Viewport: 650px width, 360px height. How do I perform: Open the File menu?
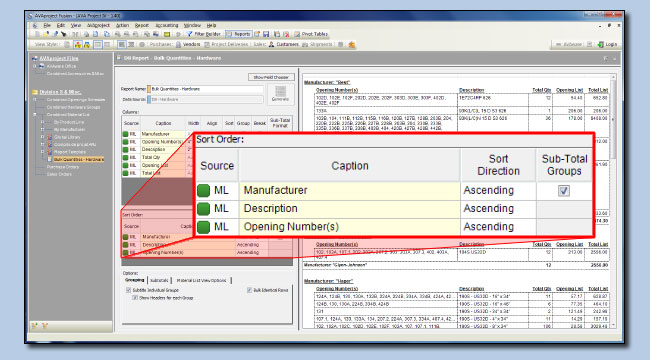pos(47,25)
